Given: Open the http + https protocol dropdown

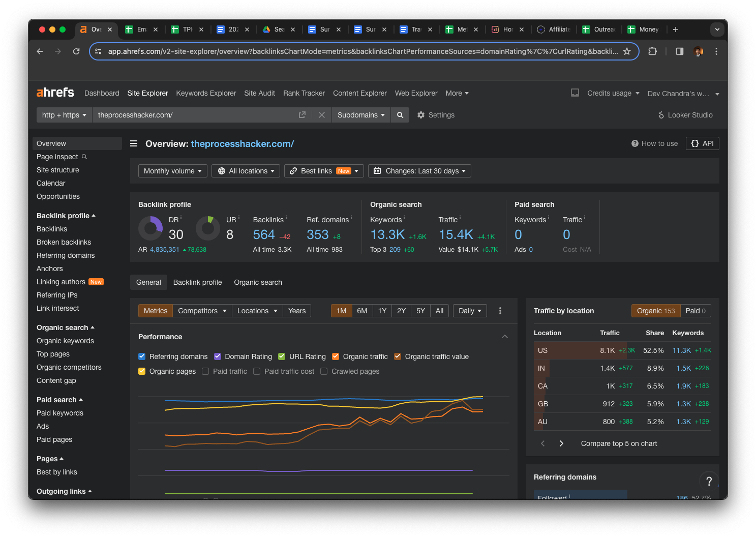Looking at the screenshot, I should pos(64,115).
